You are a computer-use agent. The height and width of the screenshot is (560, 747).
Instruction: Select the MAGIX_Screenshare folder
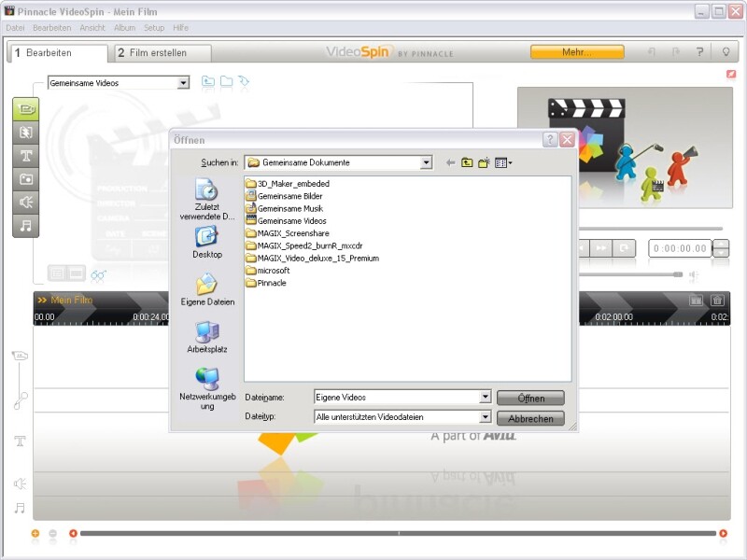[x=288, y=232]
